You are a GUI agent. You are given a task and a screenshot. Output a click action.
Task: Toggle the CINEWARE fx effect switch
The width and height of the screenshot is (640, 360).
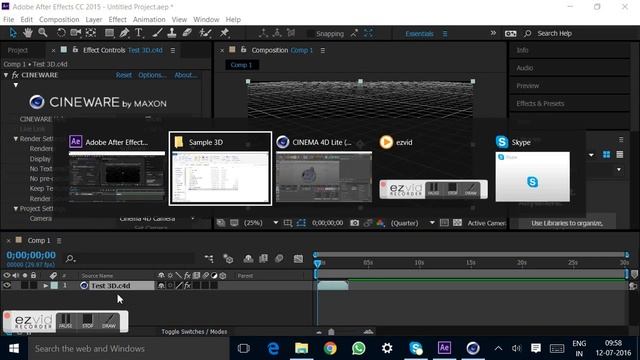point(15,75)
